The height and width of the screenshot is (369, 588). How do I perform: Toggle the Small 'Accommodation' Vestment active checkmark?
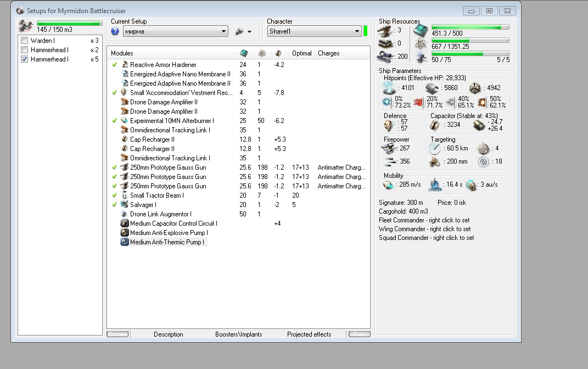tap(114, 93)
